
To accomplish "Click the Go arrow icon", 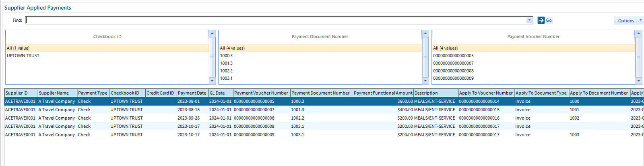I will pos(541,20).
